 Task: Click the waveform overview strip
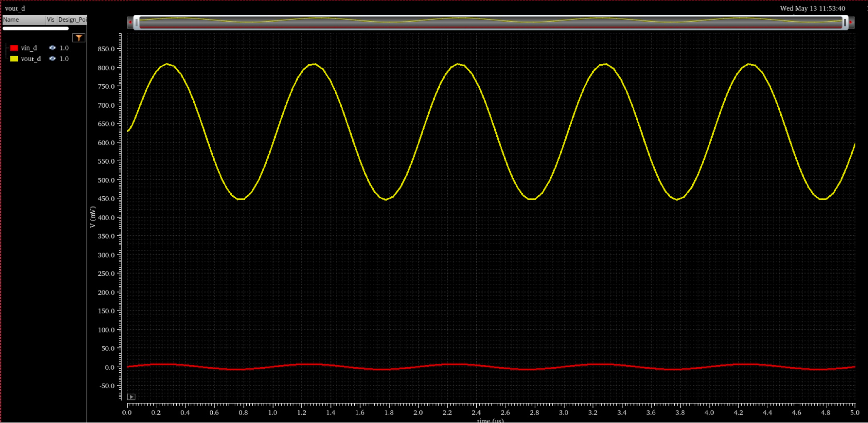491,22
